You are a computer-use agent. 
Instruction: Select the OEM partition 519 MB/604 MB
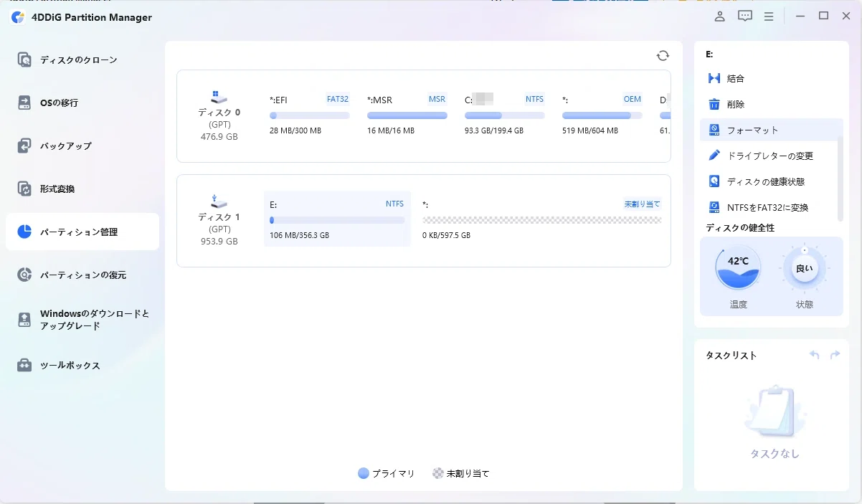pos(602,115)
